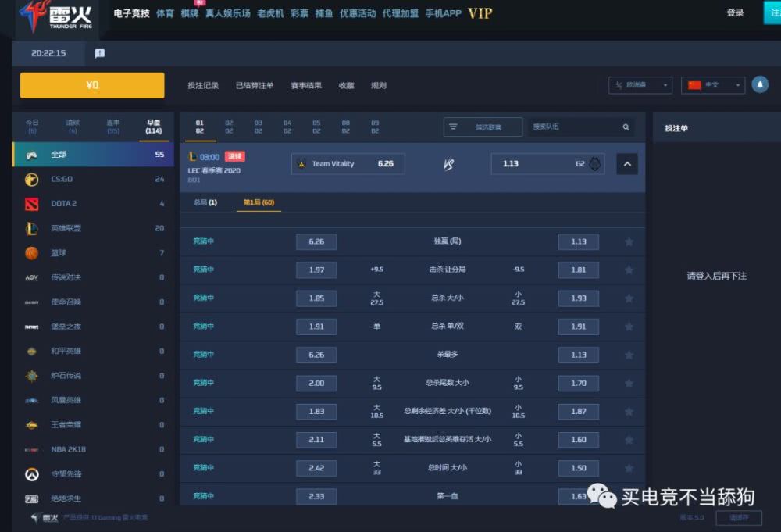Screen dimensions: 781x532
Task: Click the notification bell icon
Action: pos(760,84)
